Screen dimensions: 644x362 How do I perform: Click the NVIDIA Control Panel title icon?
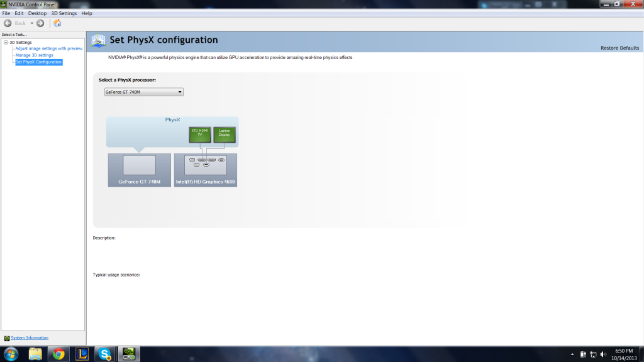(x=4, y=4)
